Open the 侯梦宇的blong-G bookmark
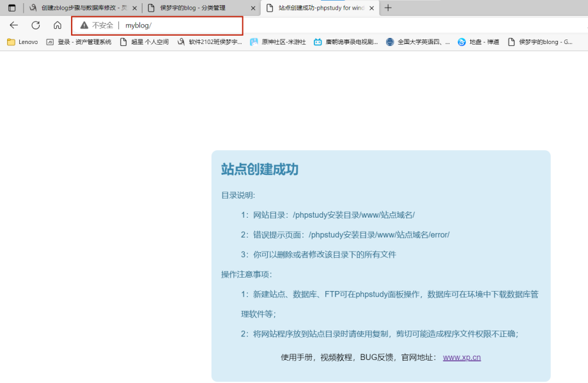Image resolution: width=588 pixels, height=383 pixels. pos(544,41)
